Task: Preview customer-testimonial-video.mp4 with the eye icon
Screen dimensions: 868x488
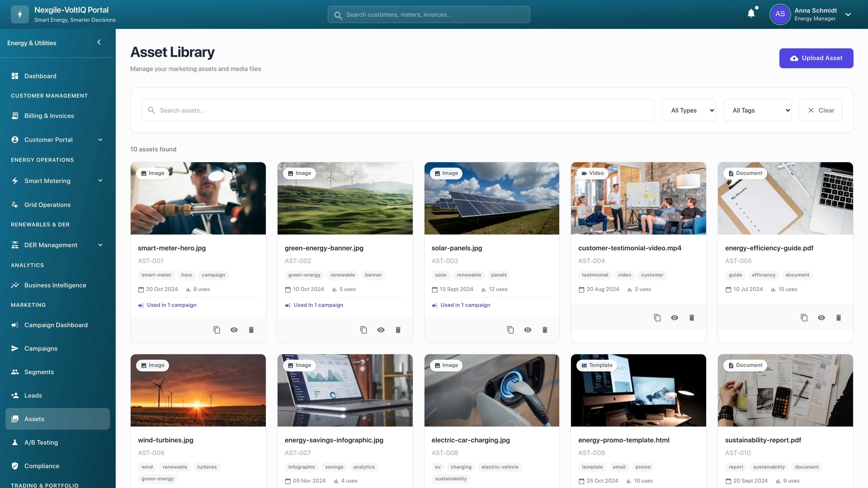Action: (674, 318)
